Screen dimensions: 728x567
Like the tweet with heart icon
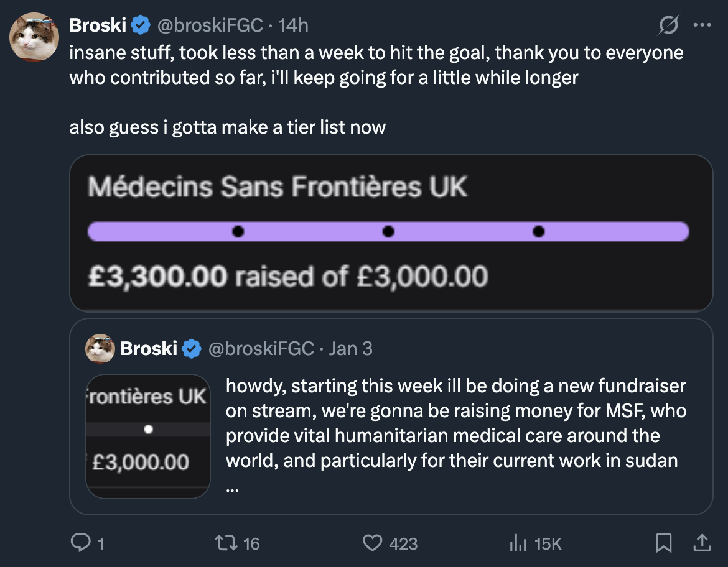point(372,543)
